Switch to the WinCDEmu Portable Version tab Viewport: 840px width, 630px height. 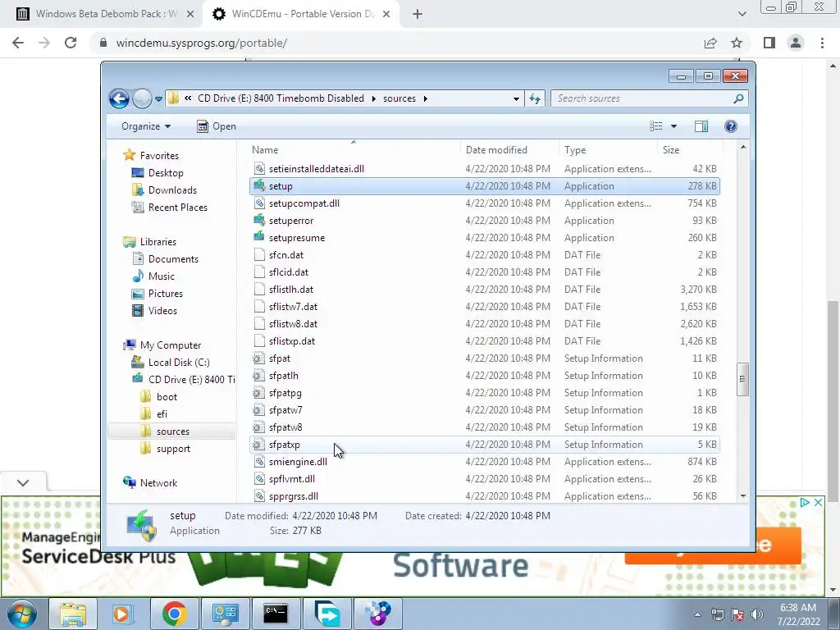point(302,14)
